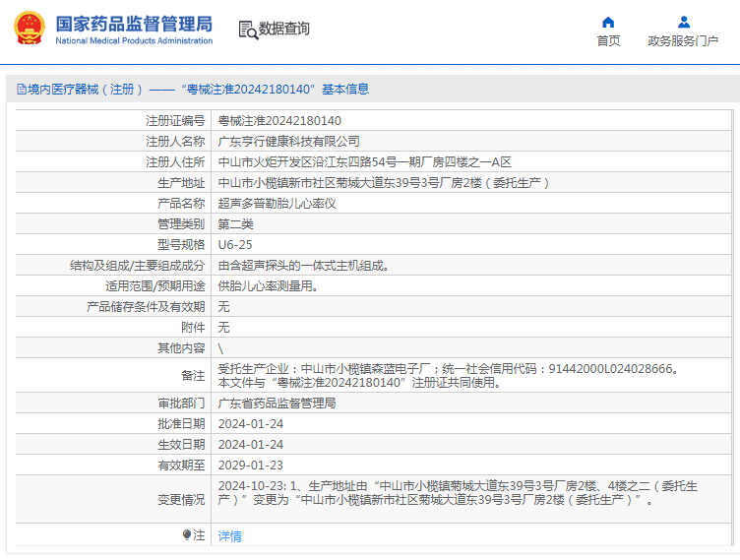Click the 注册人名称 label
The image size is (740, 560).
pos(175,141)
